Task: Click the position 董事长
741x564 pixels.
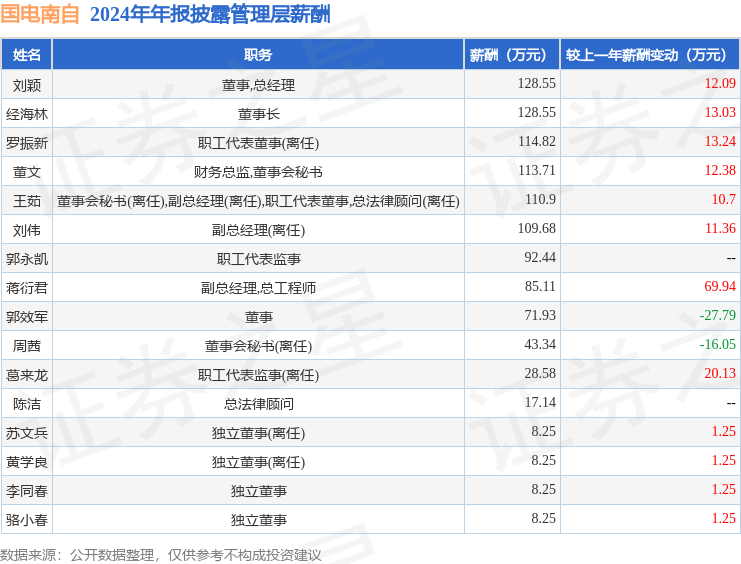Action: [x=258, y=114]
